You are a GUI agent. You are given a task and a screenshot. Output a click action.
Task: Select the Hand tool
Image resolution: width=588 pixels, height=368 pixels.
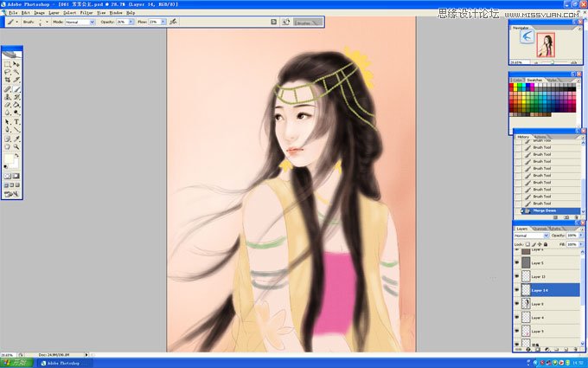tap(7, 146)
